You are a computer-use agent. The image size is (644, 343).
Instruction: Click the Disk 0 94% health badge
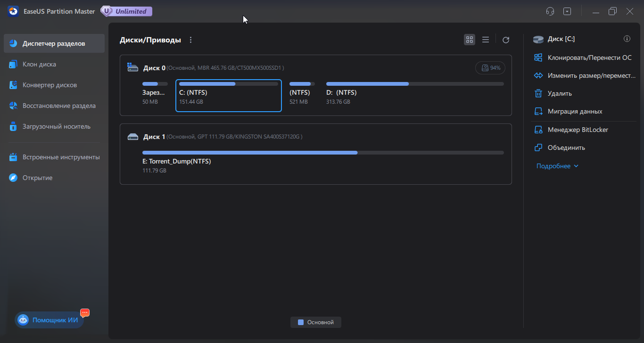(x=490, y=68)
